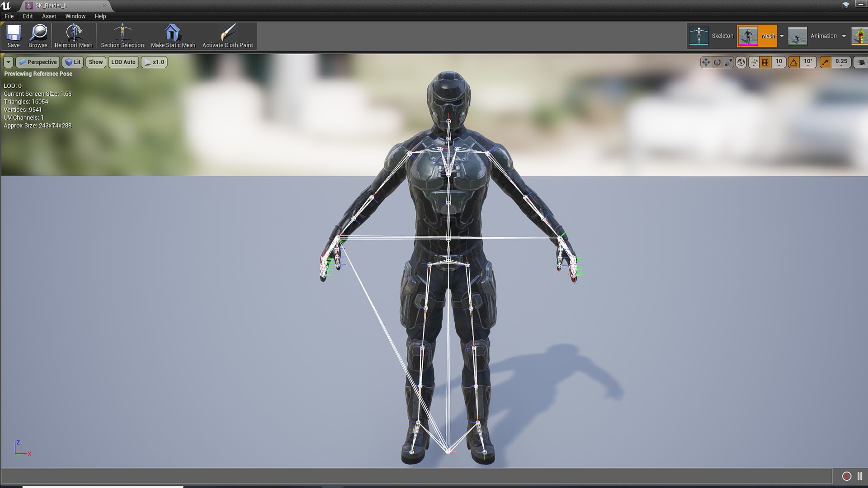Open Section Selection mode
Screen dimensions: 868x488
(x=122, y=35)
